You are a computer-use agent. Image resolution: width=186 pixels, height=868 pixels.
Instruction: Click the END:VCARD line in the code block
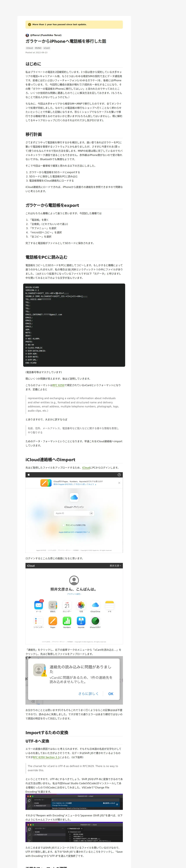[x=31, y=363]
